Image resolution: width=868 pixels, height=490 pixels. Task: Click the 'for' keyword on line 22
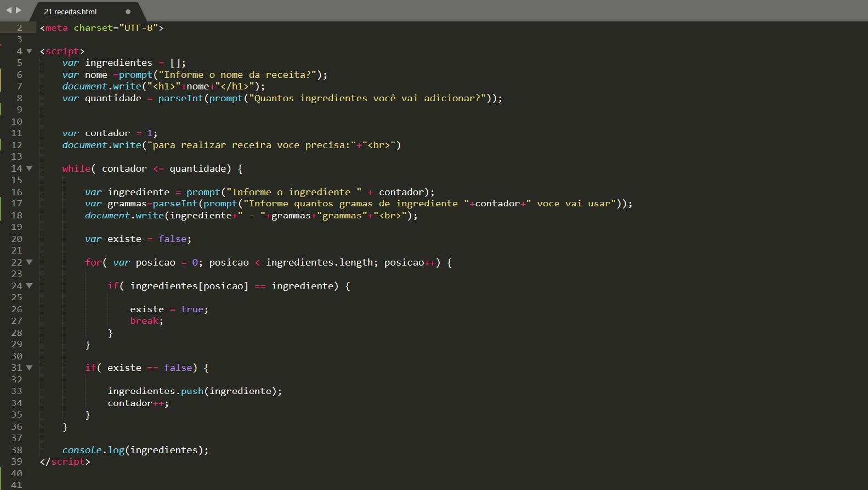(x=93, y=262)
